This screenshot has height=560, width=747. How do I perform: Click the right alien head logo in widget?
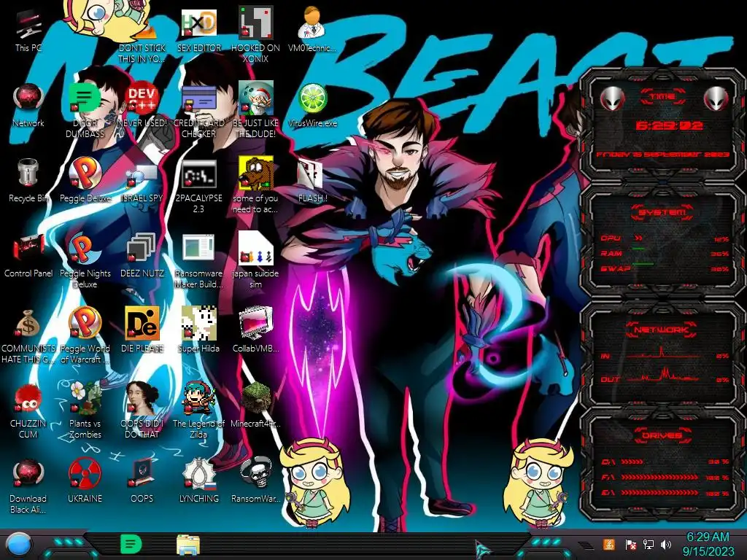pyautogui.click(x=716, y=98)
